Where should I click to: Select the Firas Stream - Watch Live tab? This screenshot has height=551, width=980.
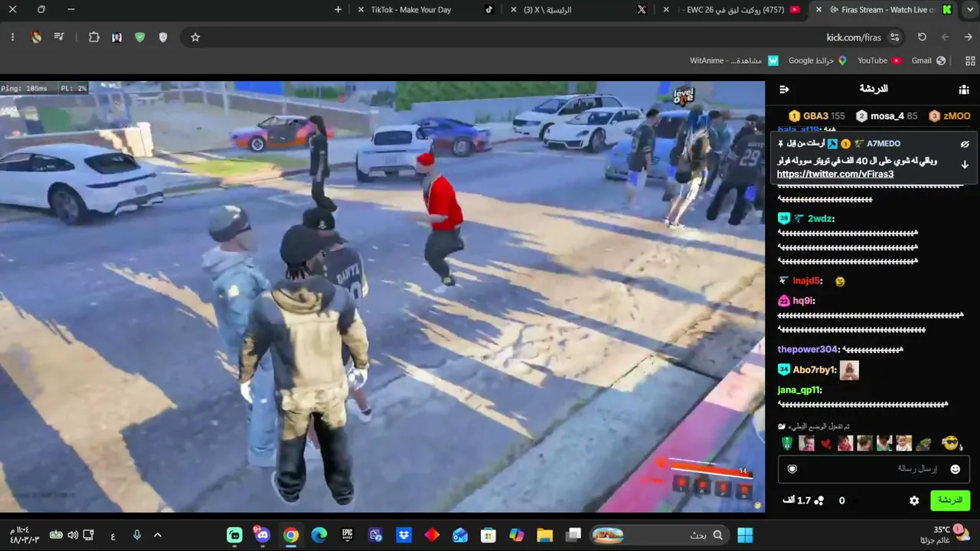coord(887,10)
